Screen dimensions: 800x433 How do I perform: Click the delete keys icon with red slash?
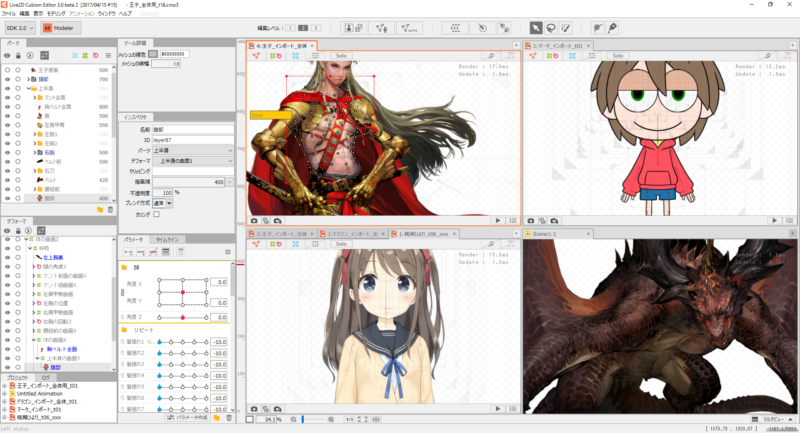[153, 252]
